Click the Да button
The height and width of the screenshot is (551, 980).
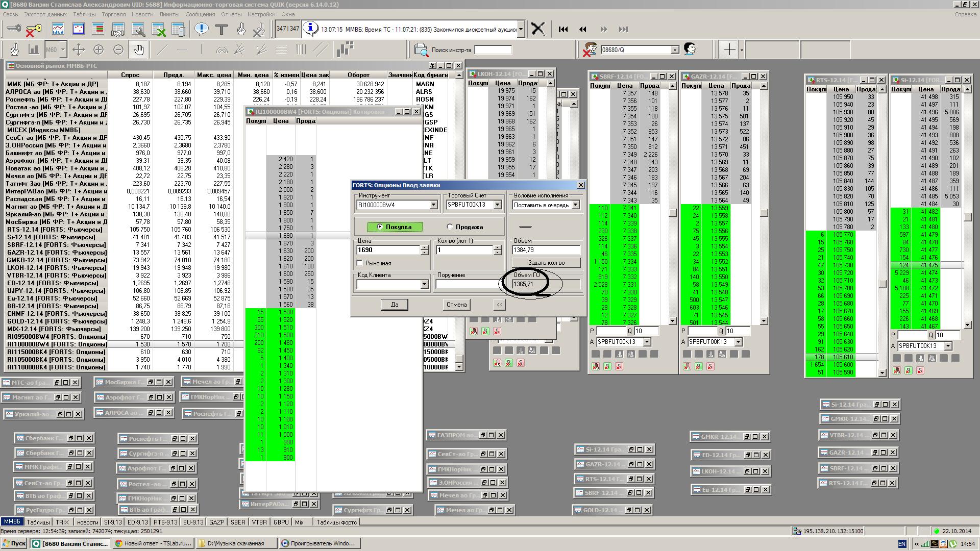[394, 305]
